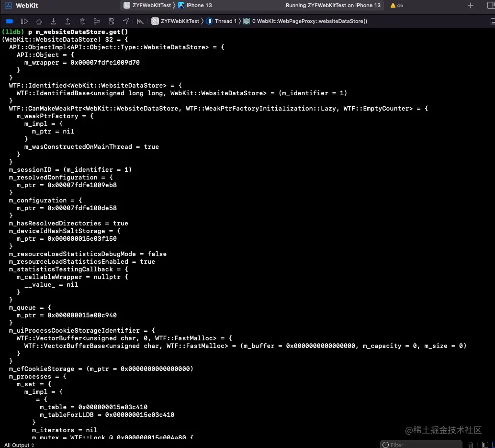Click the line '(lldb) p m_websiteDataStore.get()'
Viewport: 495px width, 448px height.
[65, 32]
